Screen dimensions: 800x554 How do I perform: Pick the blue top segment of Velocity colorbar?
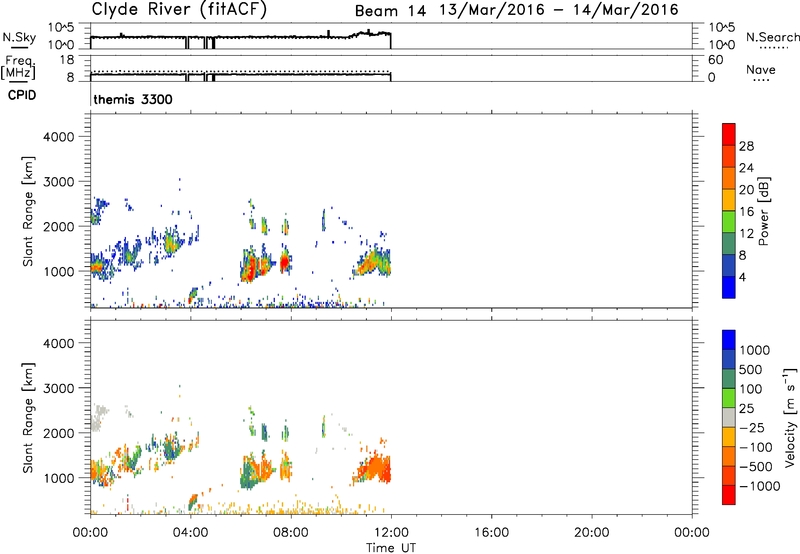[x=729, y=340]
